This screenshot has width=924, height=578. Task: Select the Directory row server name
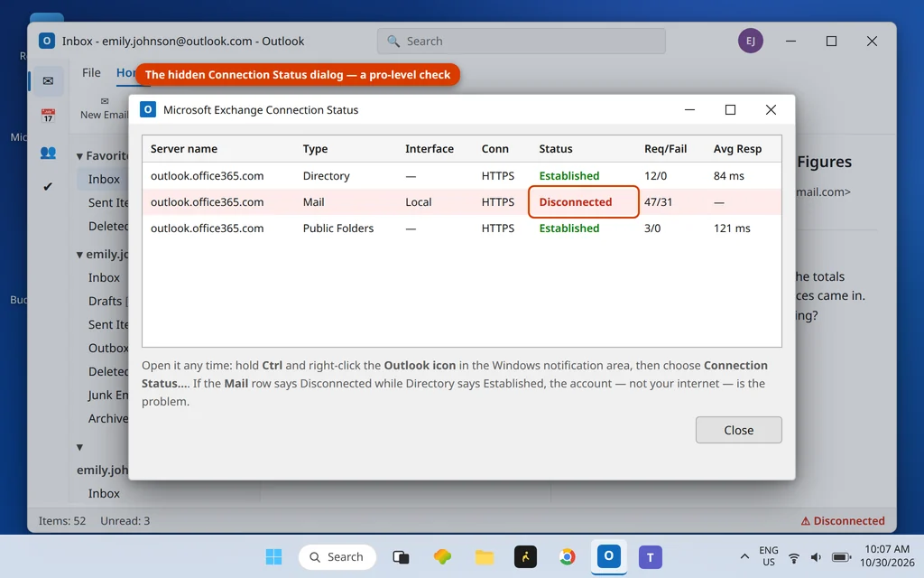click(x=207, y=176)
